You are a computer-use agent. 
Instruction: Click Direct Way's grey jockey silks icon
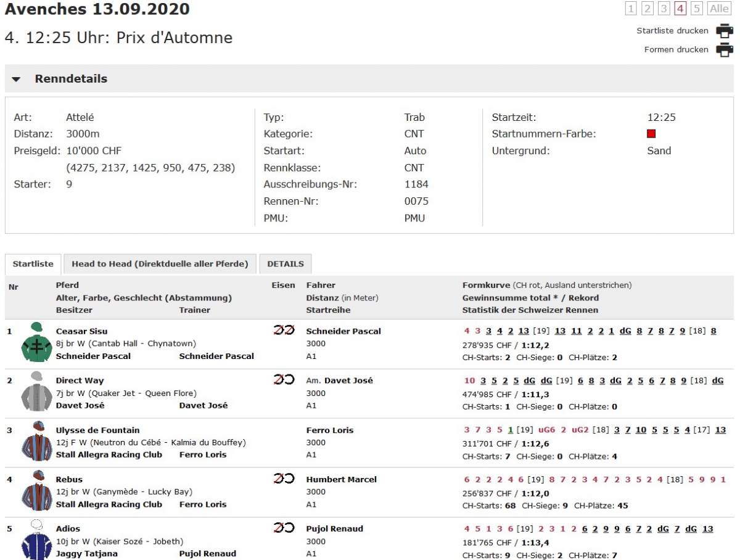(36, 392)
